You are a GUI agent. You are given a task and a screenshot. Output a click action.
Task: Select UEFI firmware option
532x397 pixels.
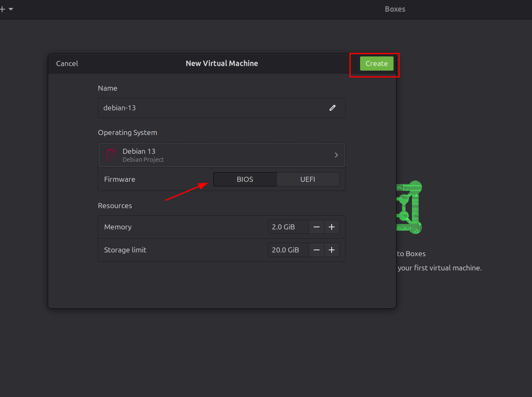(x=308, y=179)
